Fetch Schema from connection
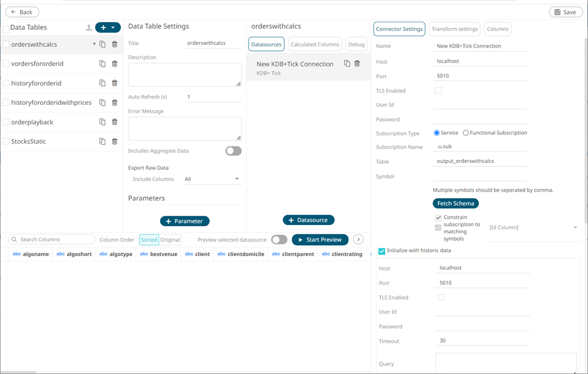 [455, 203]
